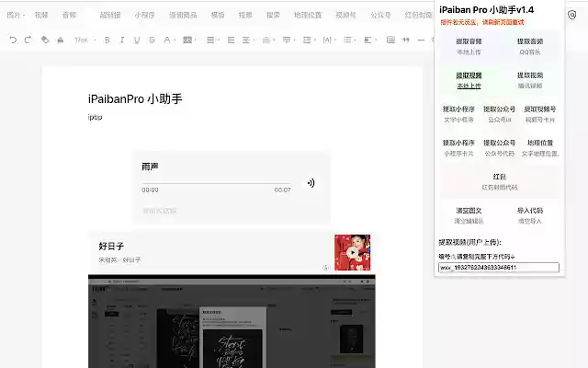Undo the last edit
Screen dimensions: 588x368
coord(13,40)
